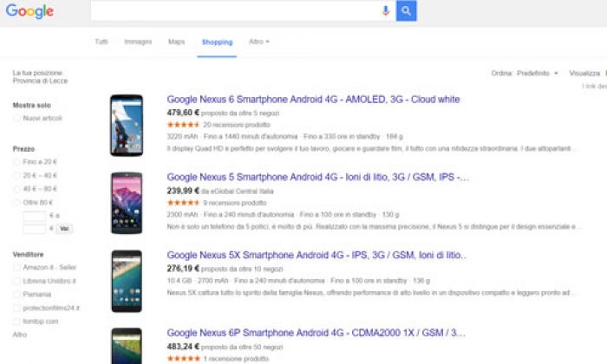Open the Google Nexus 5X Smartphone link
Viewport: 607px width, 364px height.
pos(317,256)
